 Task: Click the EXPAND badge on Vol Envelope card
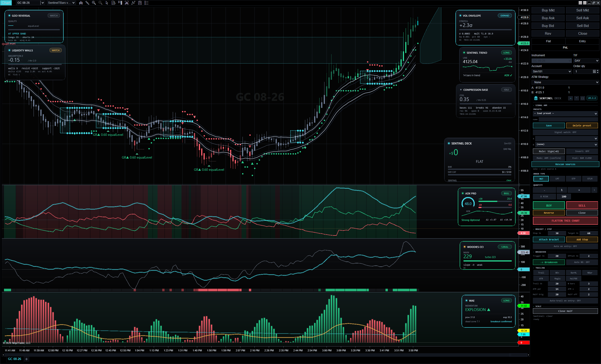pyautogui.click(x=505, y=15)
